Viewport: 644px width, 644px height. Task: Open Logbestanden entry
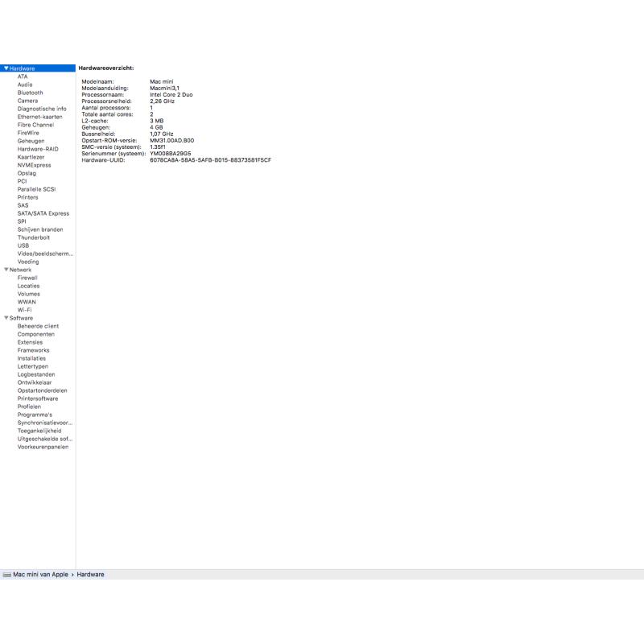point(36,374)
